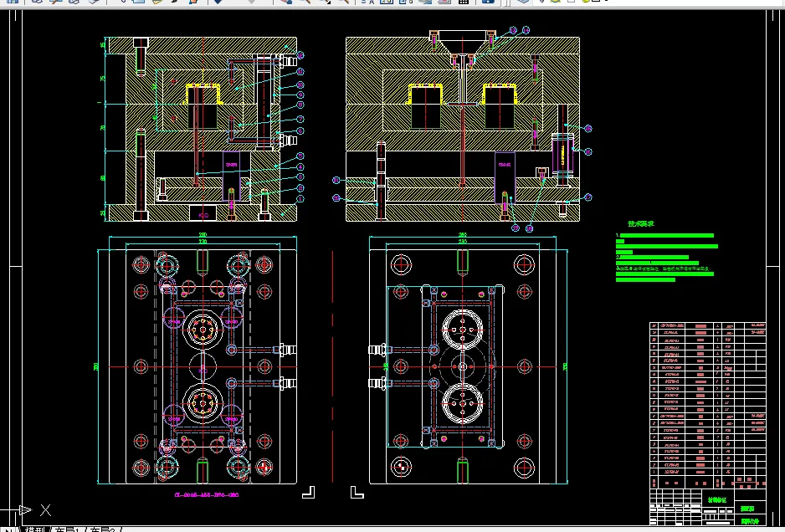Select part balloon number 6
This screenshot has width=785, height=532.
[x=300, y=130]
